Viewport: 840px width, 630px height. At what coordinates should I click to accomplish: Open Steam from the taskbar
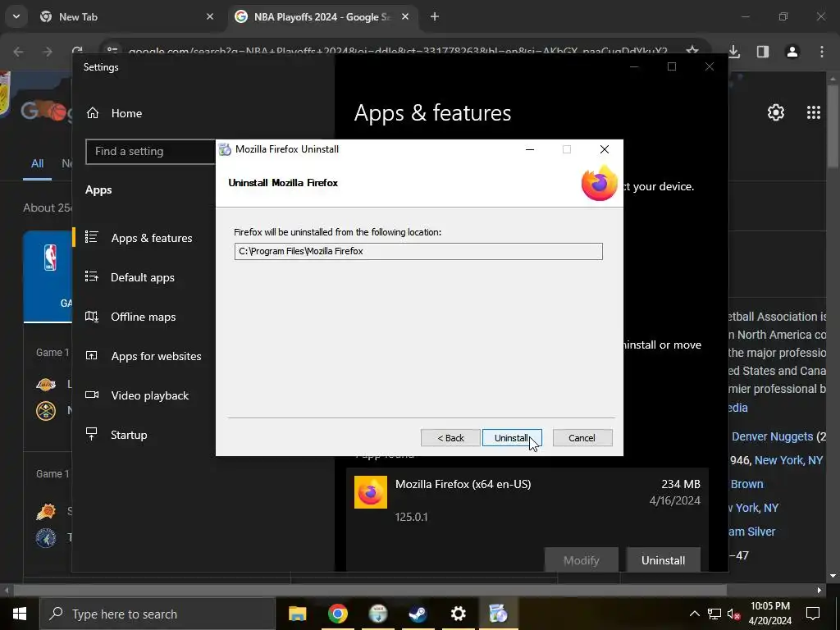coord(418,614)
